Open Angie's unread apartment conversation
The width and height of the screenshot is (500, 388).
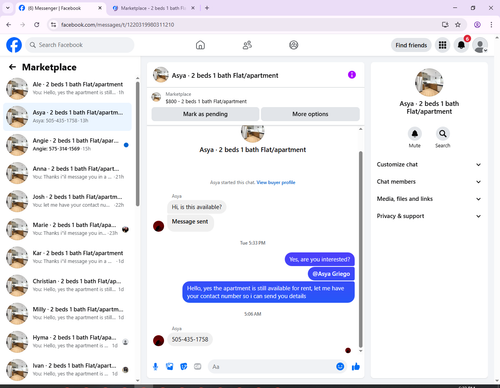coord(67,145)
